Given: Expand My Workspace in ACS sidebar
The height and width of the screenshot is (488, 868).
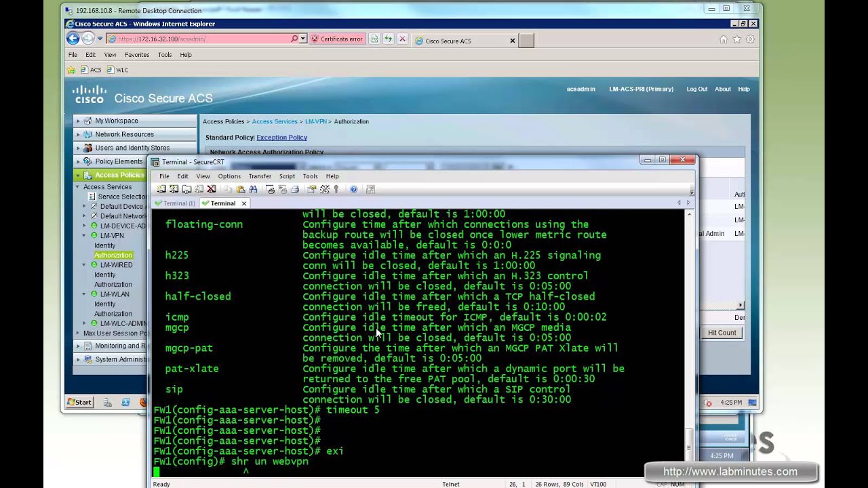Looking at the screenshot, I should (78, 121).
